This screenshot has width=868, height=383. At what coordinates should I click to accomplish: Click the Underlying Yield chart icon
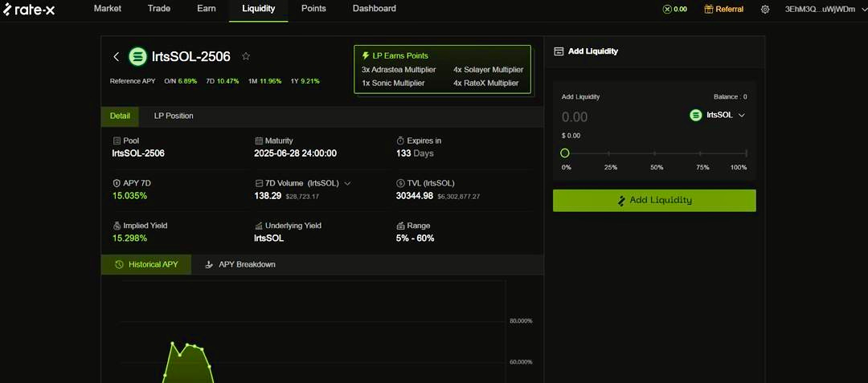pos(259,226)
